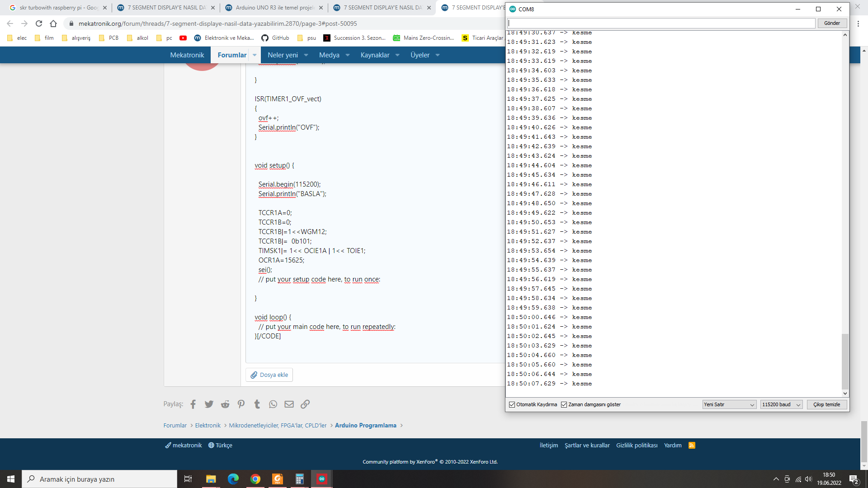
Task: Click the browser reload page icon
Action: [x=39, y=23]
